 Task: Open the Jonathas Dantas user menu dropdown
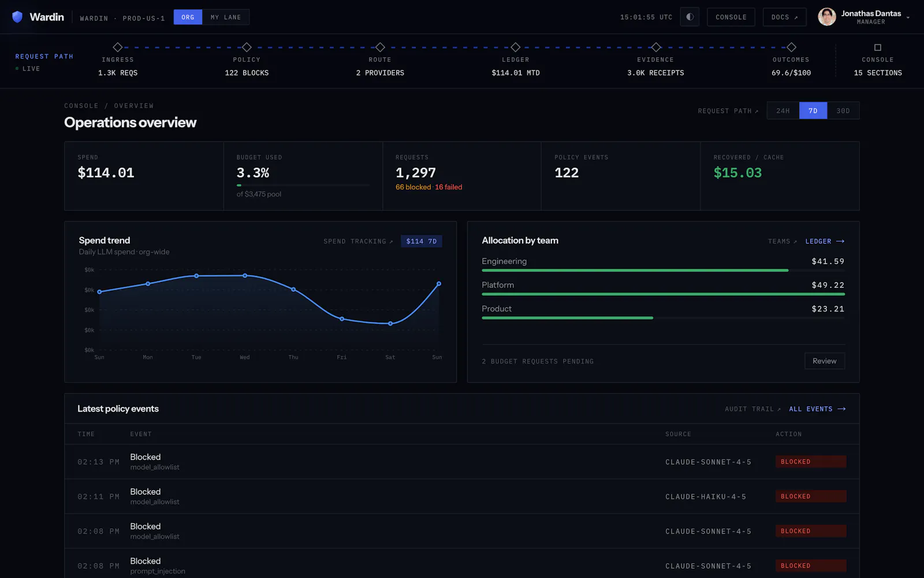[908, 17]
